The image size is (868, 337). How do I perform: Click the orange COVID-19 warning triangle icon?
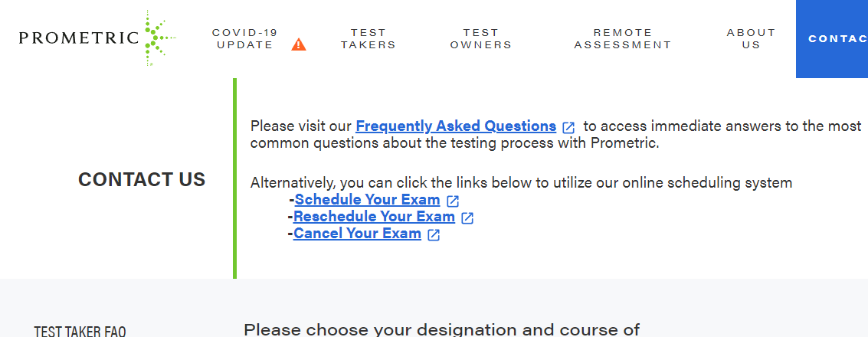click(299, 44)
